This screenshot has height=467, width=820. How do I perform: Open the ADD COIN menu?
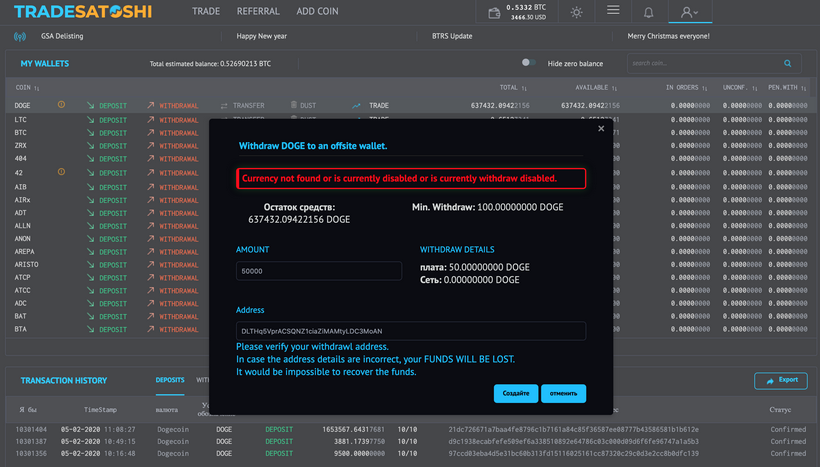[x=317, y=12]
